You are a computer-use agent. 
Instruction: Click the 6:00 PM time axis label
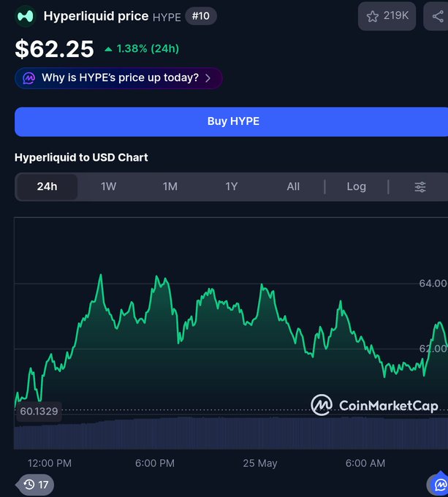(155, 463)
